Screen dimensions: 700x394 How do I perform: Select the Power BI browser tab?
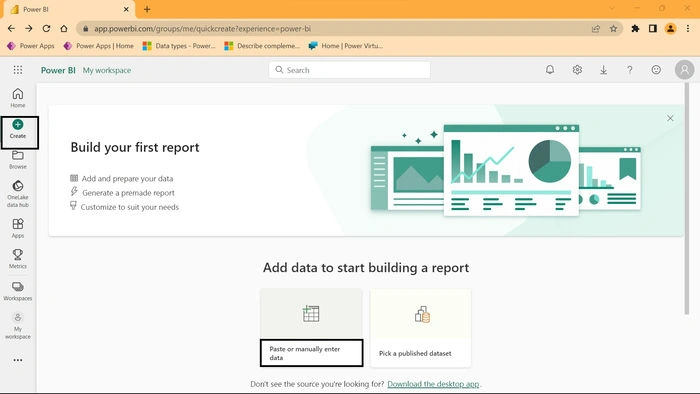[x=68, y=9]
